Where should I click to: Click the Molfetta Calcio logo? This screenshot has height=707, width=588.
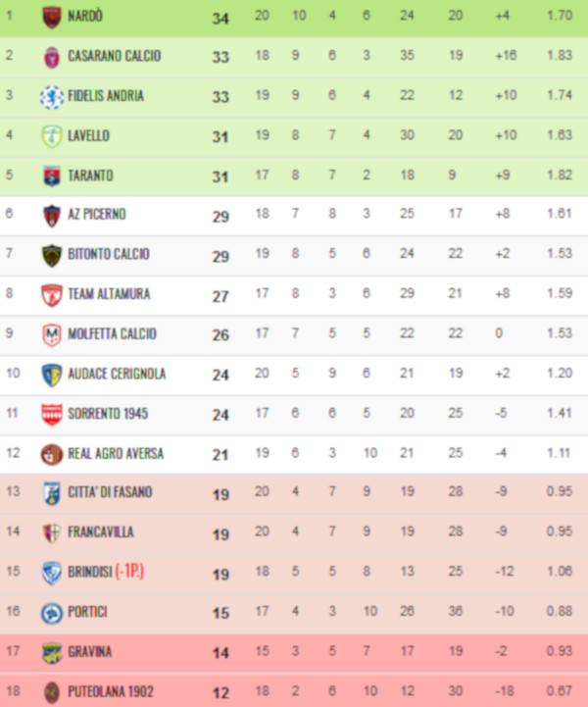pyautogui.click(x=51, y=334)
